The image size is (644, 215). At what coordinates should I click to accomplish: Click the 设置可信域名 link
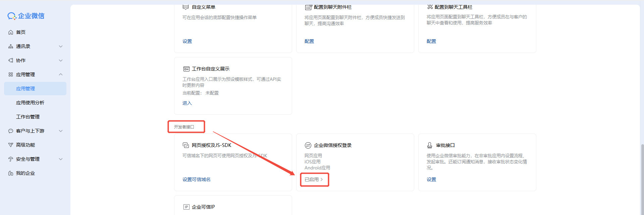tap(197, 179)
